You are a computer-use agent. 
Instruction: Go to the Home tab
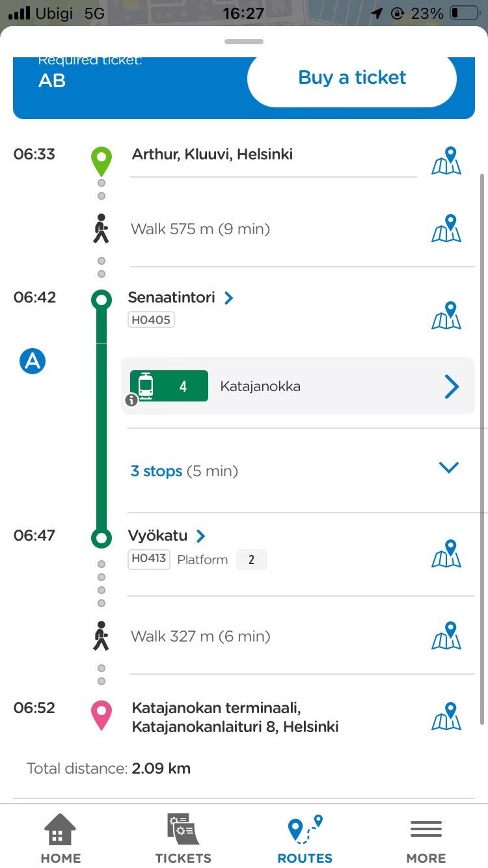[60, 839]
